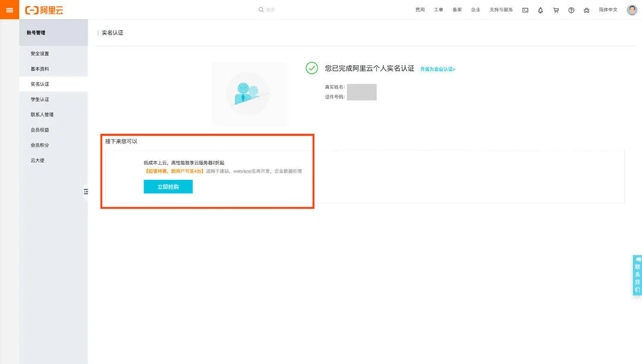Open 备案 in the top navigation

457,10
